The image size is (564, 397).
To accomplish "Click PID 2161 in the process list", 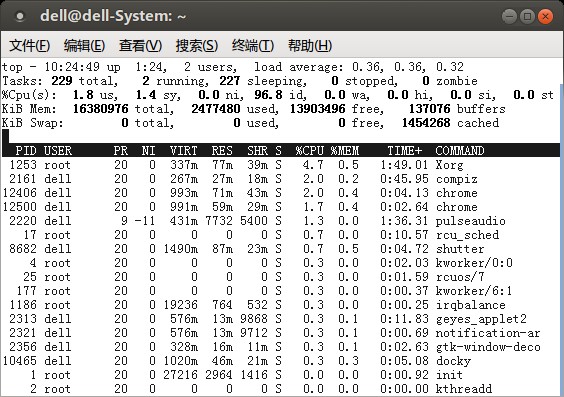I will (23, 179).
